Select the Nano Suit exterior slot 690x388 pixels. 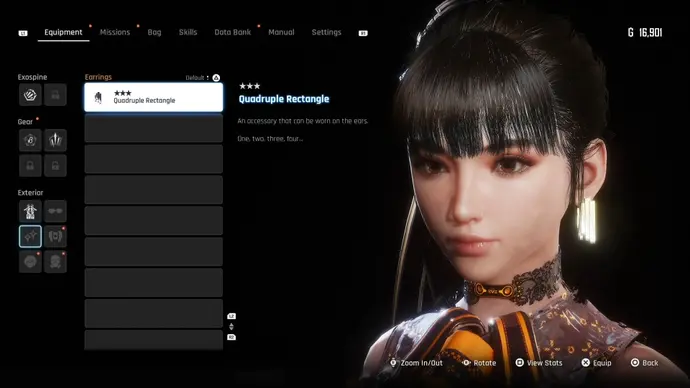[30, 211]
